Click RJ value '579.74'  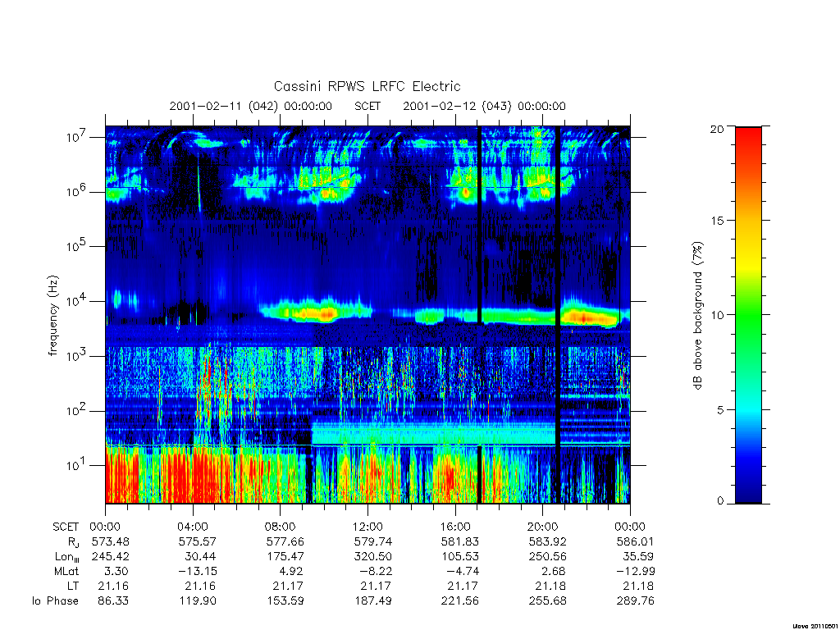(x=373, y=542)
